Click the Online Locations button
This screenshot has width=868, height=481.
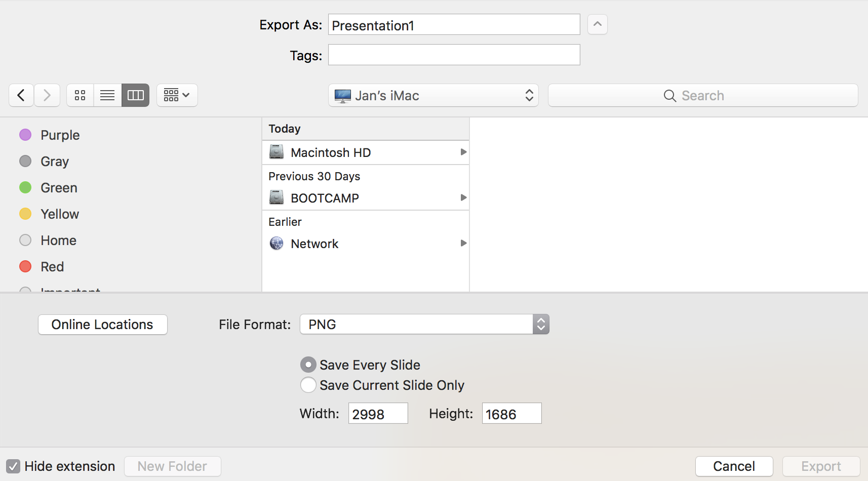pos(102,324)
